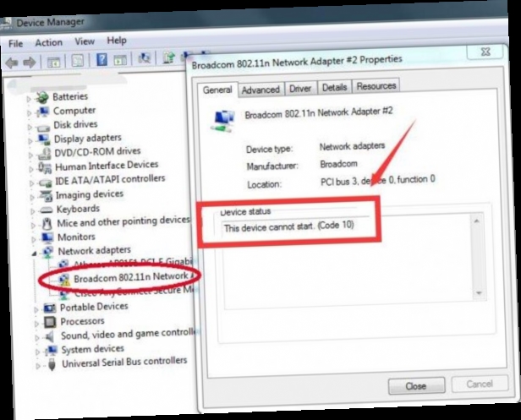Expand the System devices node

37,352
